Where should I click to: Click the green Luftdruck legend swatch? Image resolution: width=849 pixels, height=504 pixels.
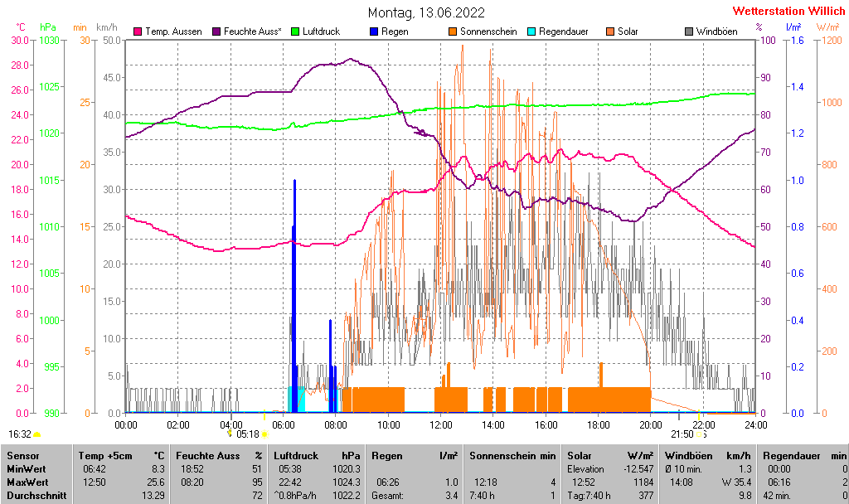point(295,31)
